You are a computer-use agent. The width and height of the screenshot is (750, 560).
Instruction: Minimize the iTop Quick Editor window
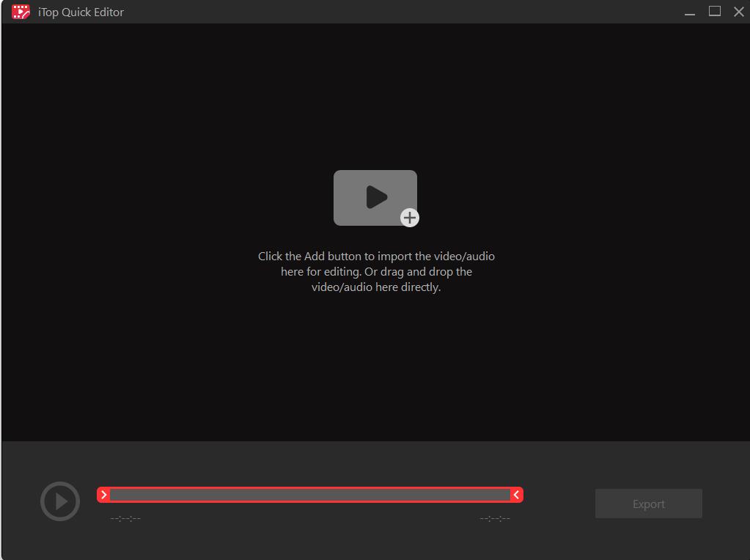(x=689, y=12)
